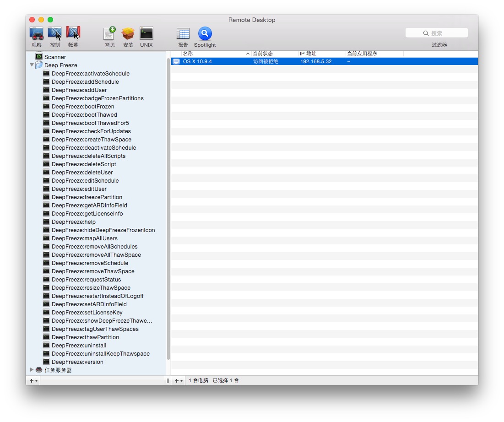Viewport: 504px width, 422px height.
Task: Click the 安装 (Install) package icon
Action: tap(128, 34)
